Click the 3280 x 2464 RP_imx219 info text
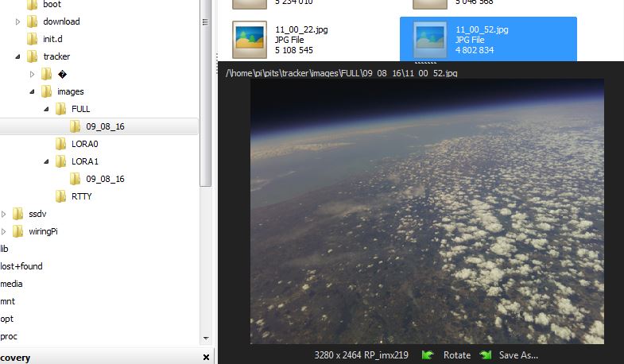 point(361,355)
